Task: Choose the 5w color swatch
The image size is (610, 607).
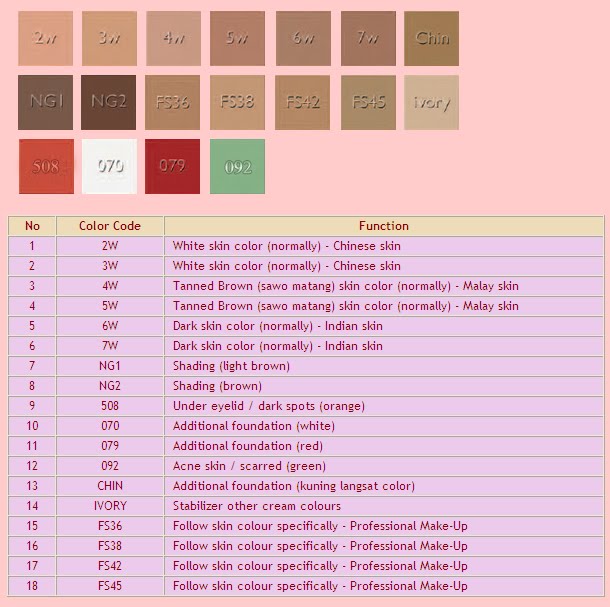Action: [237, 38]
